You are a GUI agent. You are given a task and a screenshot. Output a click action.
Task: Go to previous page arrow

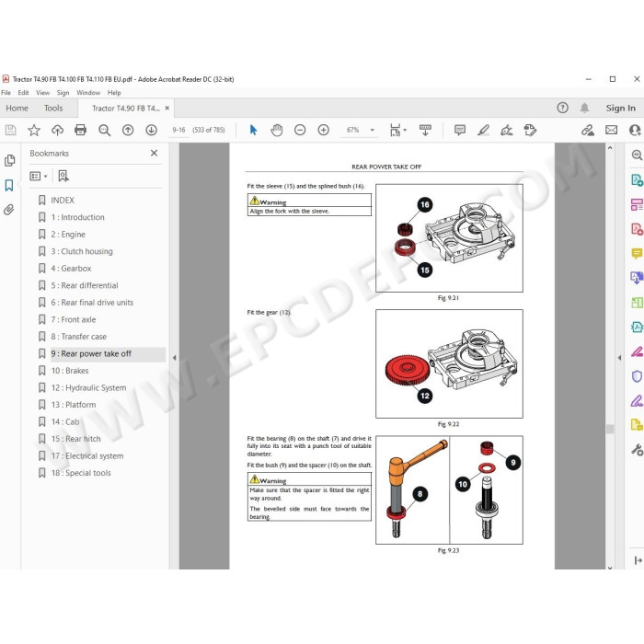pyautogui.click(x=128, y=131)
